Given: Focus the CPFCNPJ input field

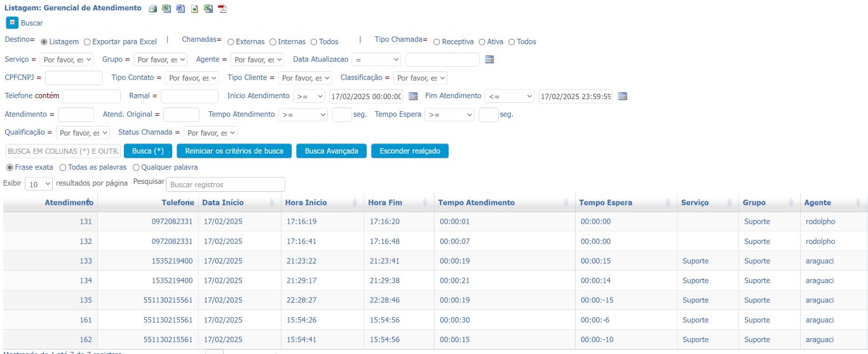Looking at the screenshot, I should (74, 78).
